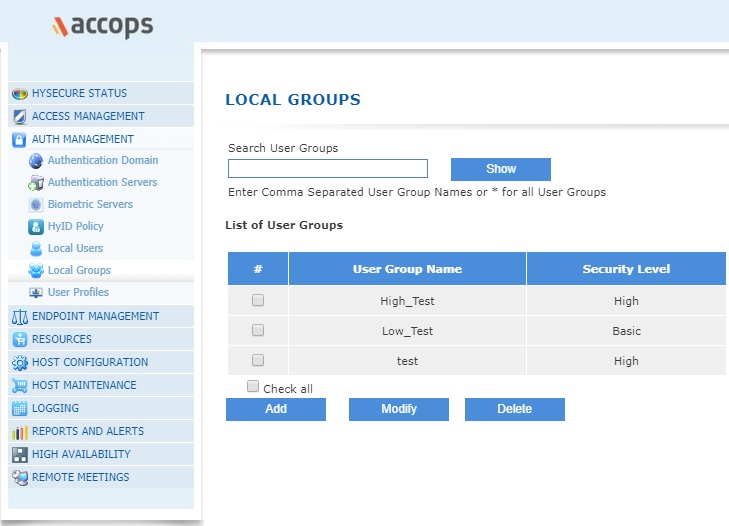Click the Resources icon
Image resolution: width=729 pixels, height=526 pixels.
pos(20,340)
